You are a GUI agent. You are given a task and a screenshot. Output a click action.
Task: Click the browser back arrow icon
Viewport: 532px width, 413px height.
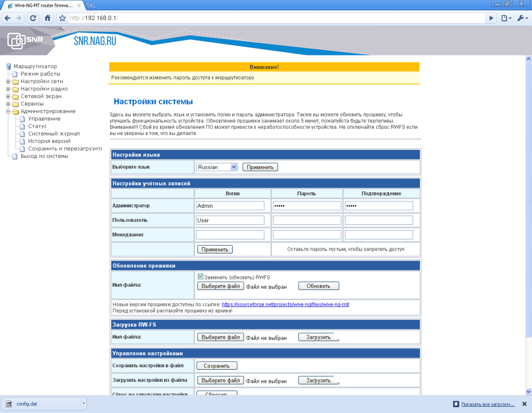(x=7, y=18)
